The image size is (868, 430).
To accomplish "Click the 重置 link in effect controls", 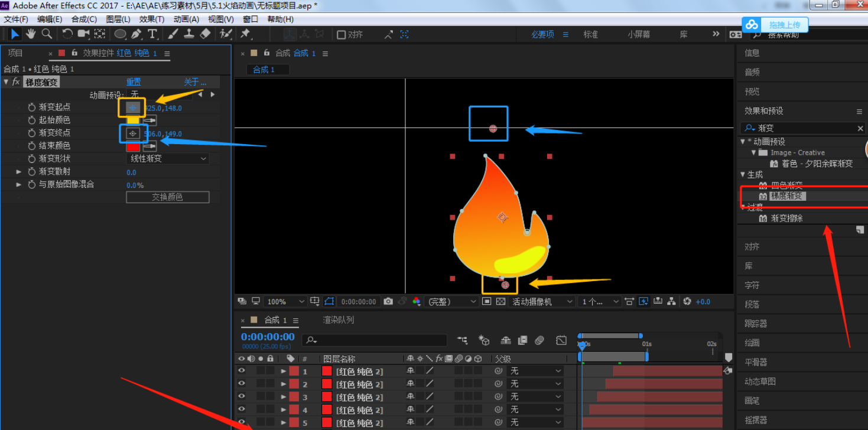I will click(134, 82).
